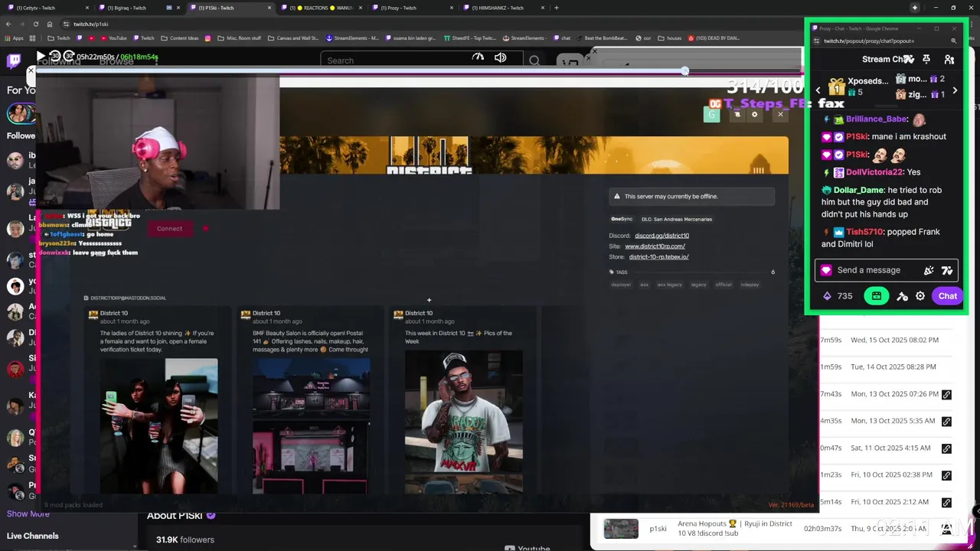
Task: Click the celebration popper icon in message box
Action: pos(929,270)
